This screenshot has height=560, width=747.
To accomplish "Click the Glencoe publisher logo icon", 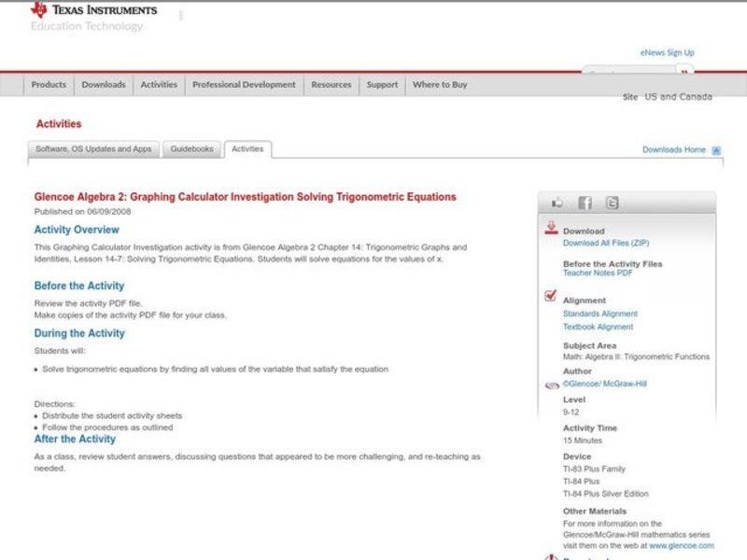I will (552, 384).
